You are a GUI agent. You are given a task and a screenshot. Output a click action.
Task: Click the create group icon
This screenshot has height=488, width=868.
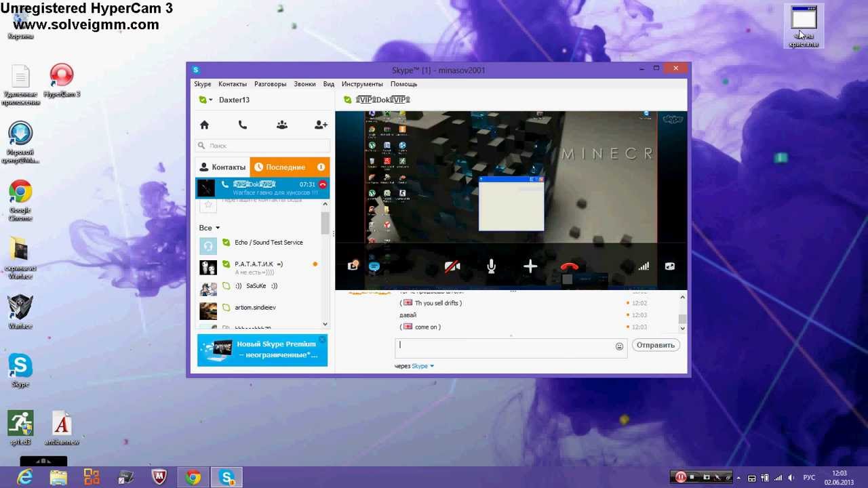[282, 125]
